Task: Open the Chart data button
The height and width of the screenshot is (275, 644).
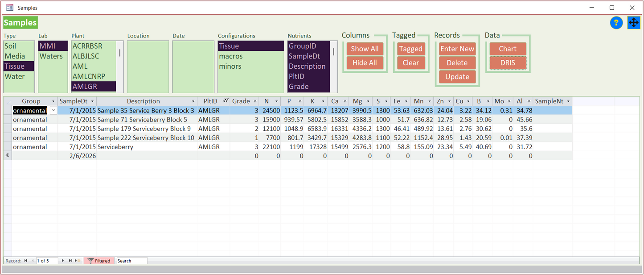Action: coord(508,49)
